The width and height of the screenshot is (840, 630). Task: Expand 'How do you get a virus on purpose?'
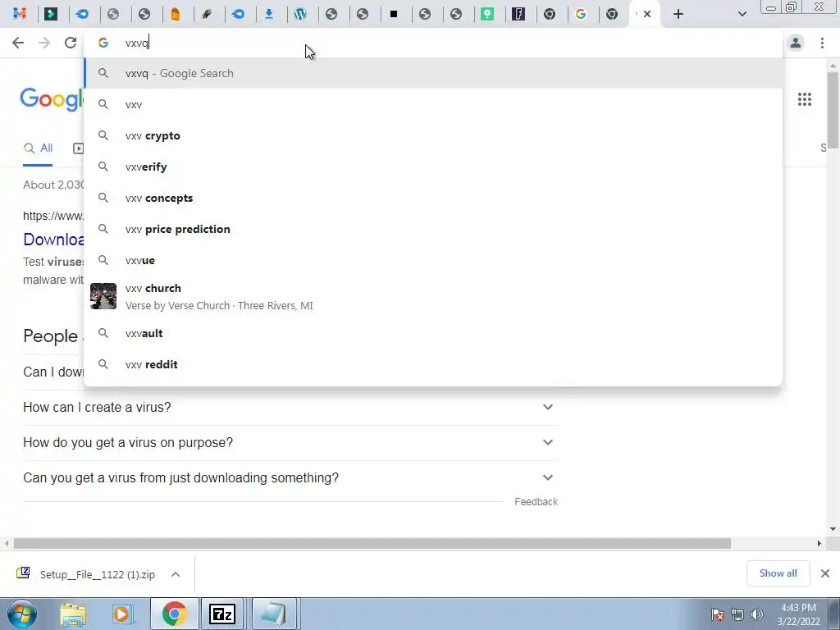(290, 442)
